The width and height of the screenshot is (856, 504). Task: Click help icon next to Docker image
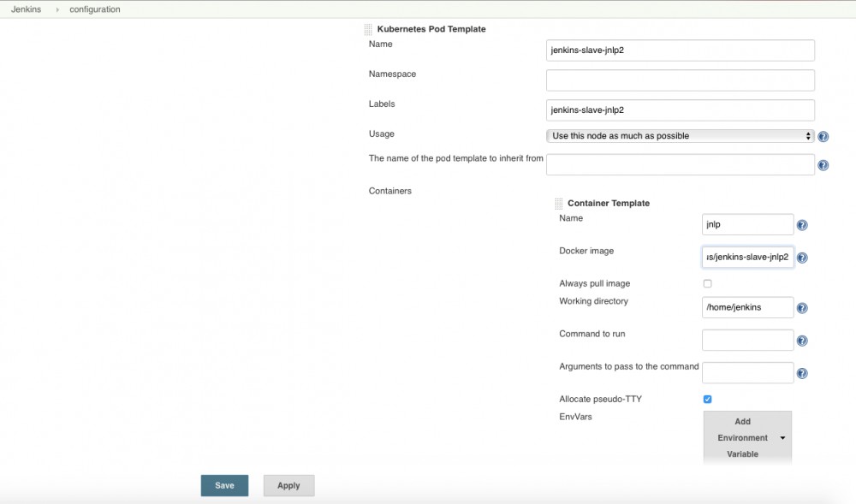[802, 257]
